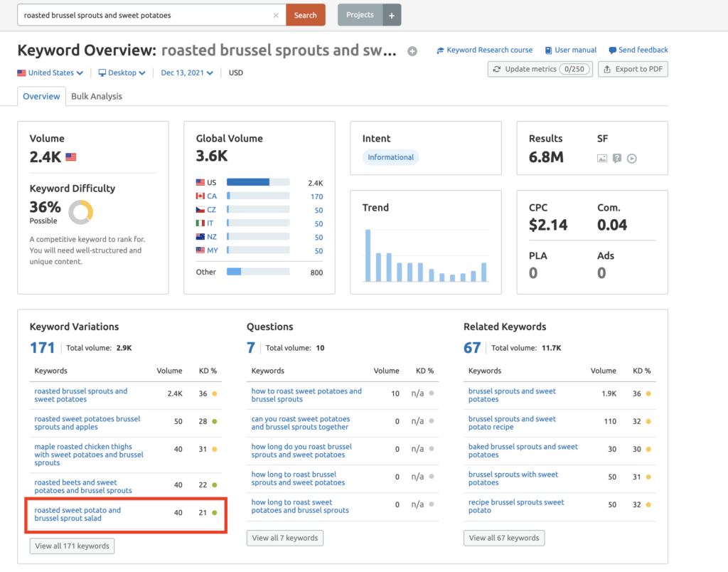Viewport: 728px width, 572px height.
Task: Click the 6.8M Results value
Action: tap(546, 157)
